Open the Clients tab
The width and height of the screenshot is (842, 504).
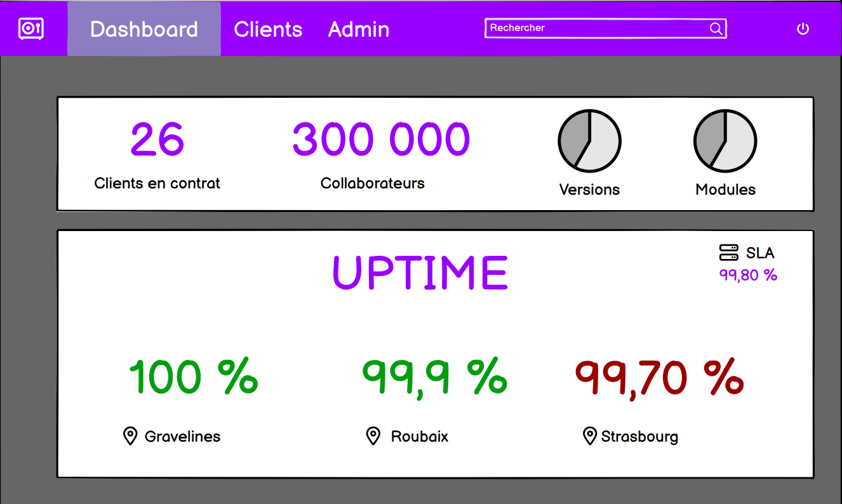click(x=268, y=29)
